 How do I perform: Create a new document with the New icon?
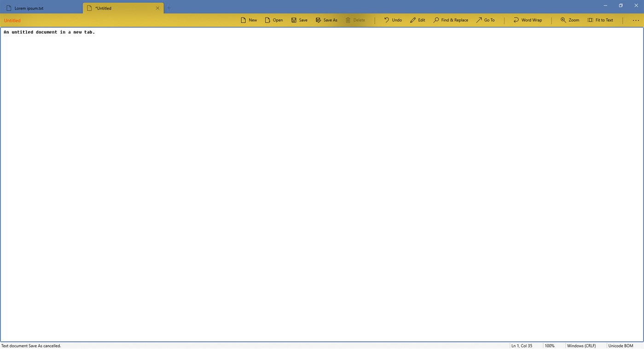(249, 20)
